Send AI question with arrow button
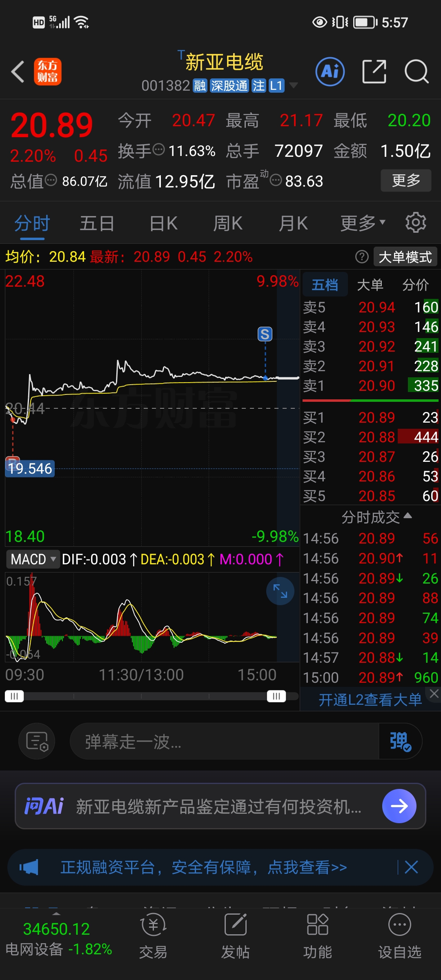The height and width of the screenshot is (980, 441). [x=399, y=806]
